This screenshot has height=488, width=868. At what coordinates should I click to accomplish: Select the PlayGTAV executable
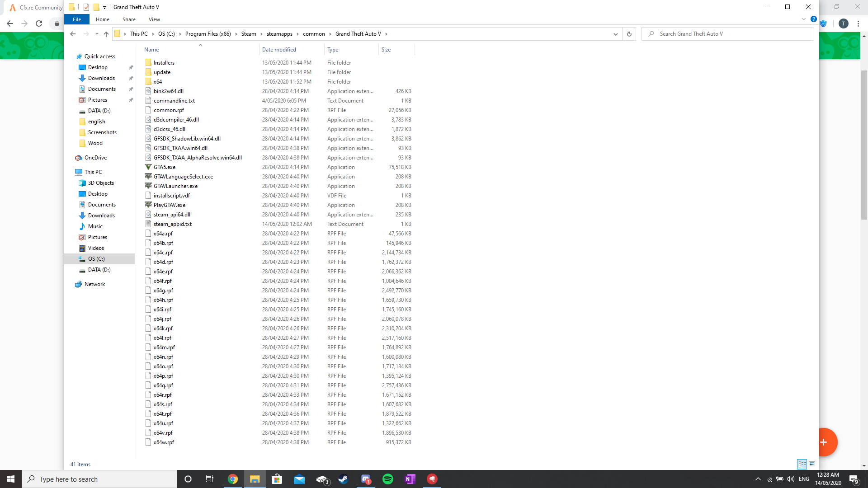[x=169, y=205]
